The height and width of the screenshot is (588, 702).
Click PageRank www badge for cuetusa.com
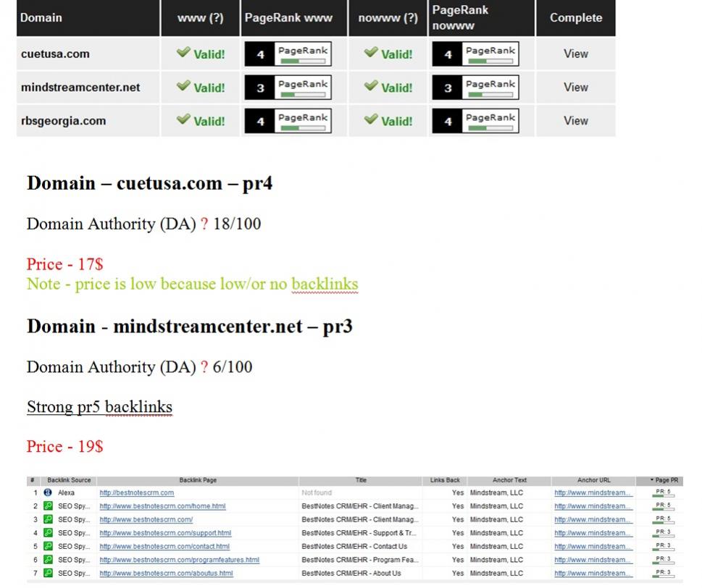[288, 54]
